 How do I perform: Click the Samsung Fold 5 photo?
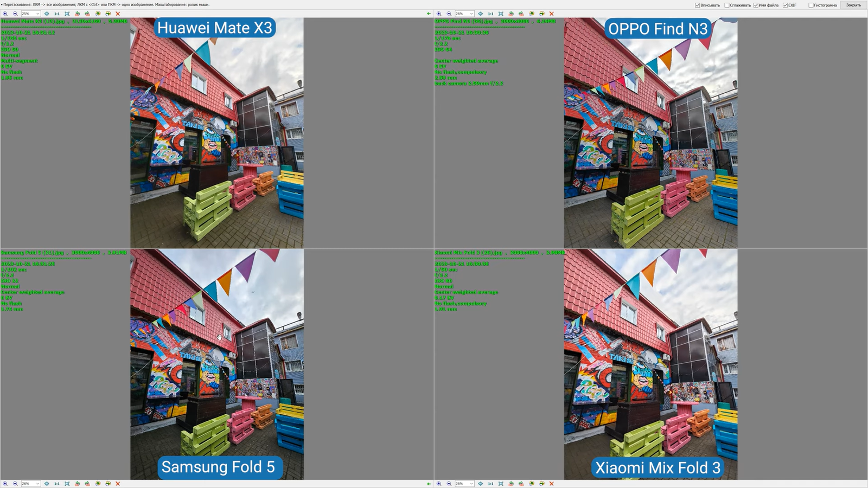[x=217, y=364]
